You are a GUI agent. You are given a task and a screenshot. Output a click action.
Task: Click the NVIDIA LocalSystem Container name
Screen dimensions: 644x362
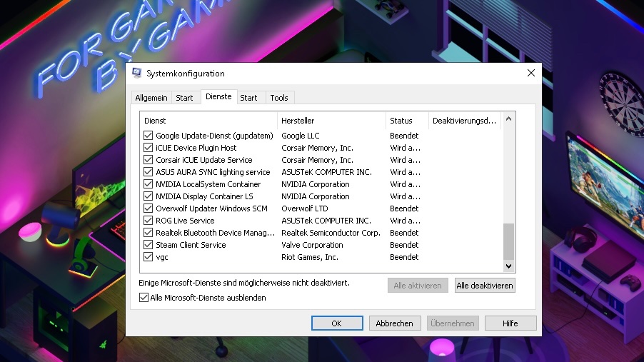coord(208,184)
